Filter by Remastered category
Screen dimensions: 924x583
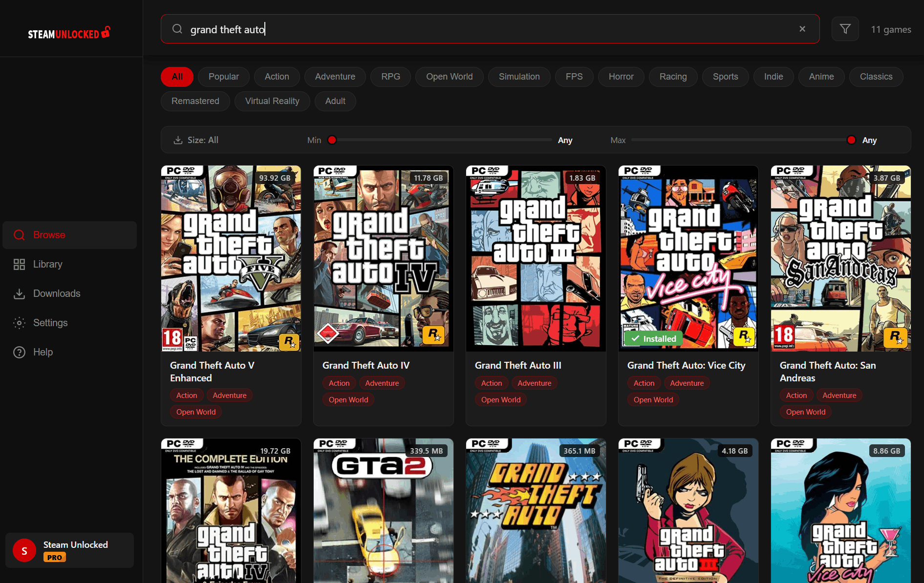[195, 101]
